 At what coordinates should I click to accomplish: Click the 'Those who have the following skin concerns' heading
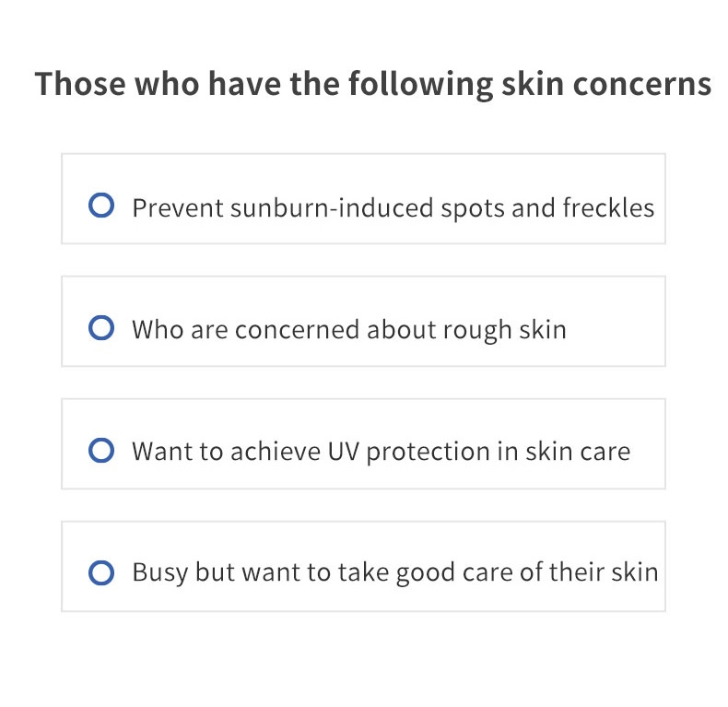coord(373,84)
